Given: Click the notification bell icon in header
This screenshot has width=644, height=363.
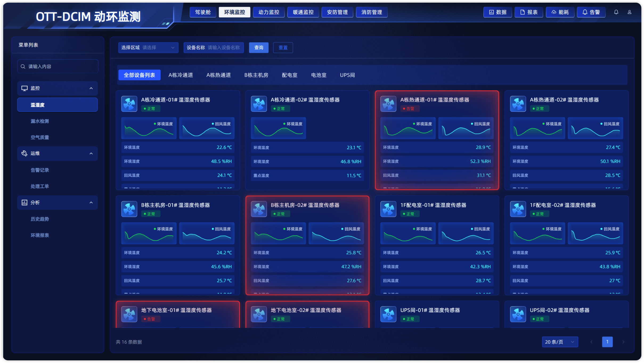Looking at the screenshot, I should coord(616,12).
